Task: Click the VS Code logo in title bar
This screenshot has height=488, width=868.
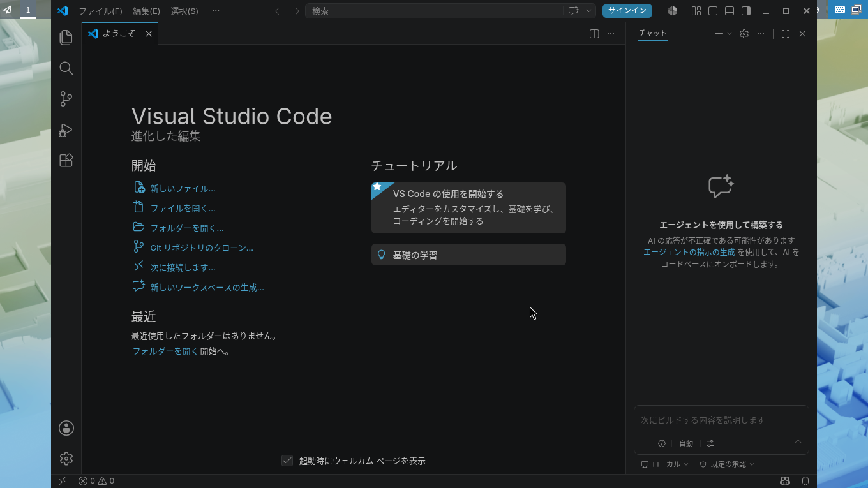Action: pos(63,11)
